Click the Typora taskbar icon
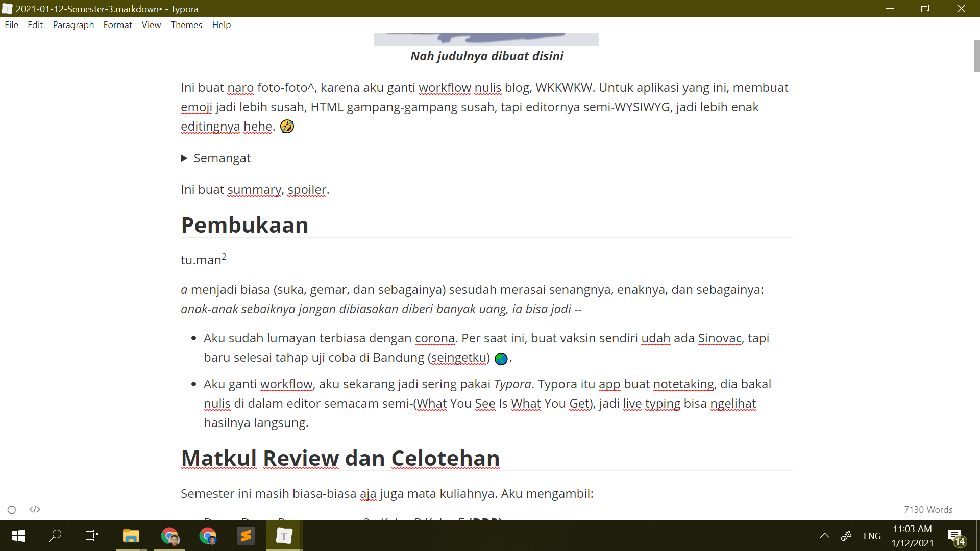Image resolution: width=980 pixels, height=551 pixels. tap(284, 536)
